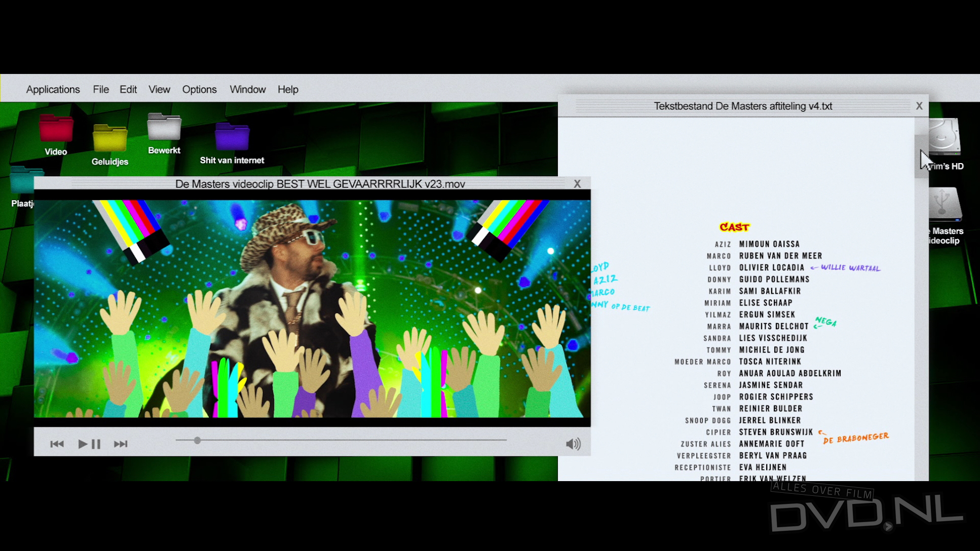Open the Edit menu

pyautogui.click(x=128, y=90)
